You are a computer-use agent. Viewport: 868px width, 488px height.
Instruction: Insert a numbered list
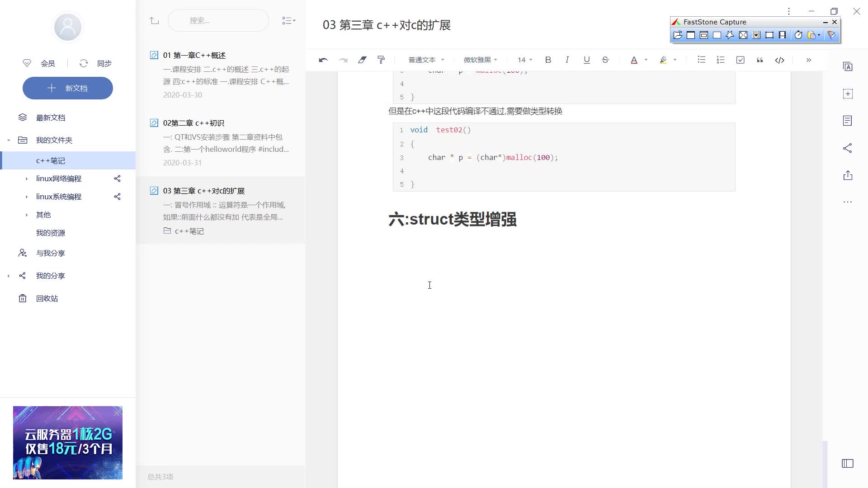click(721, 60)
